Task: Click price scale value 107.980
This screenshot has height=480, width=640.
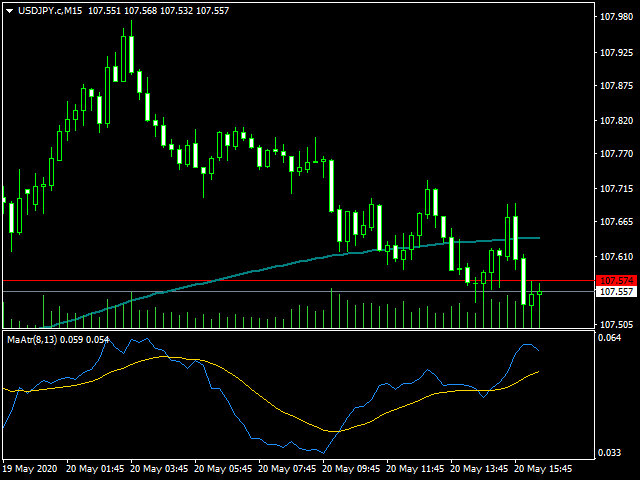Action: click(616, 17)
